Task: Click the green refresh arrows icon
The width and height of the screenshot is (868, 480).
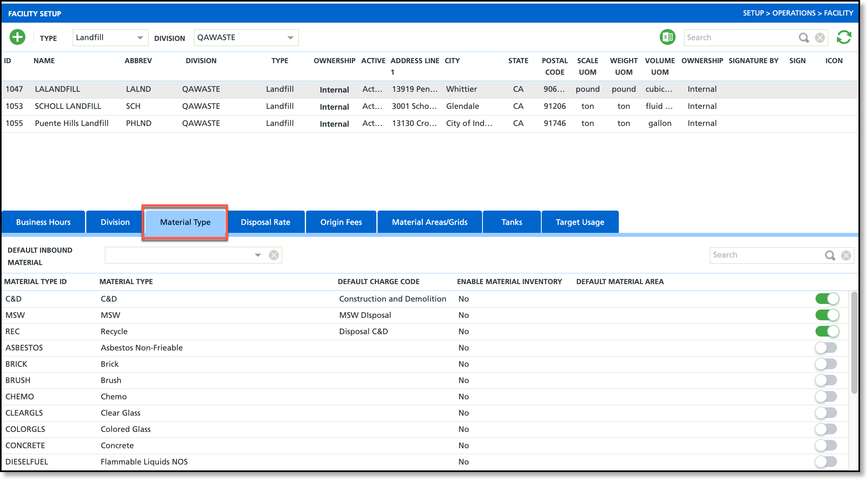Action: (x=844, y=37)
